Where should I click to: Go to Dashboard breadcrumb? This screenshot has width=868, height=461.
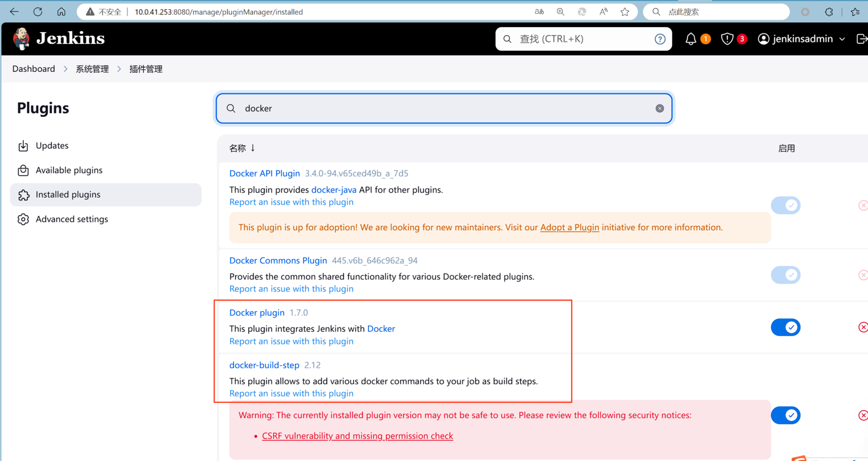click(34, 69)
